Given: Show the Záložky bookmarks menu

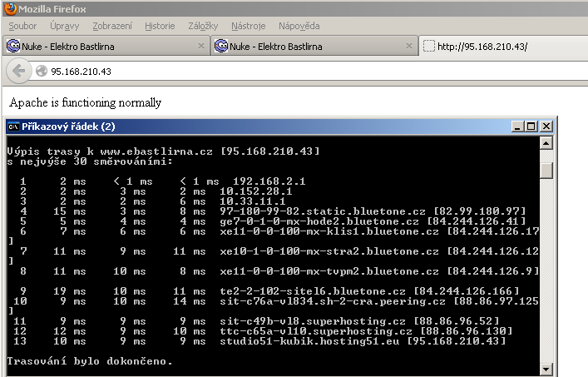Looking at the screenshot, I should tap(205, 26).
